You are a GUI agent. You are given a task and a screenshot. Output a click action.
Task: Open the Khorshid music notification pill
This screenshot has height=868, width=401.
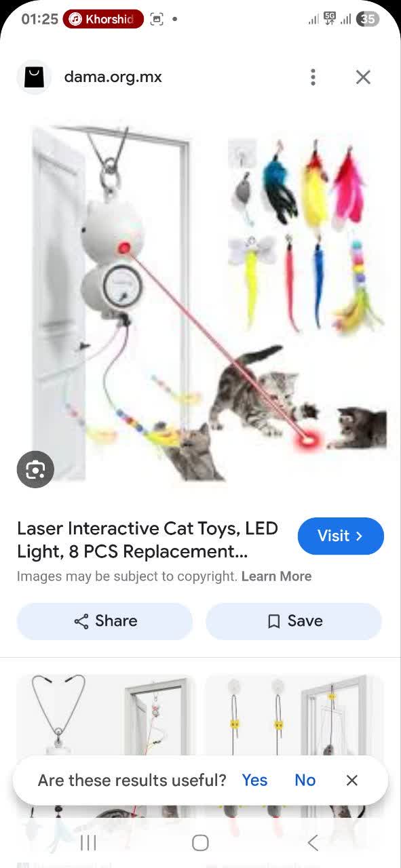coord(103,19)
